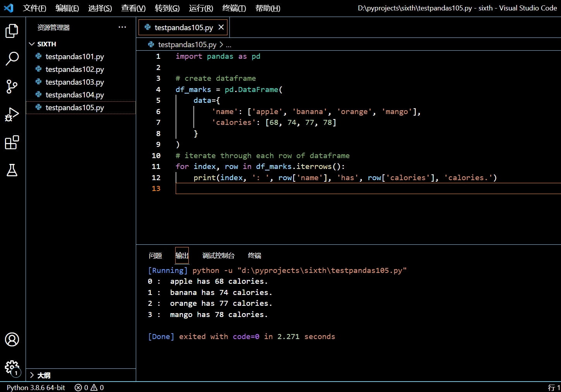Click '[Running]' text in output
The width and height of the screenshot is (561, 392).
point(168,271)
